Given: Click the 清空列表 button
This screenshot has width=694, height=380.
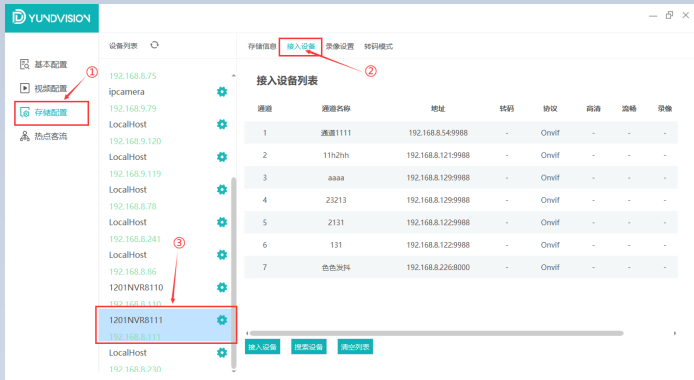Looking at the screenshot, I should (355, 347).
